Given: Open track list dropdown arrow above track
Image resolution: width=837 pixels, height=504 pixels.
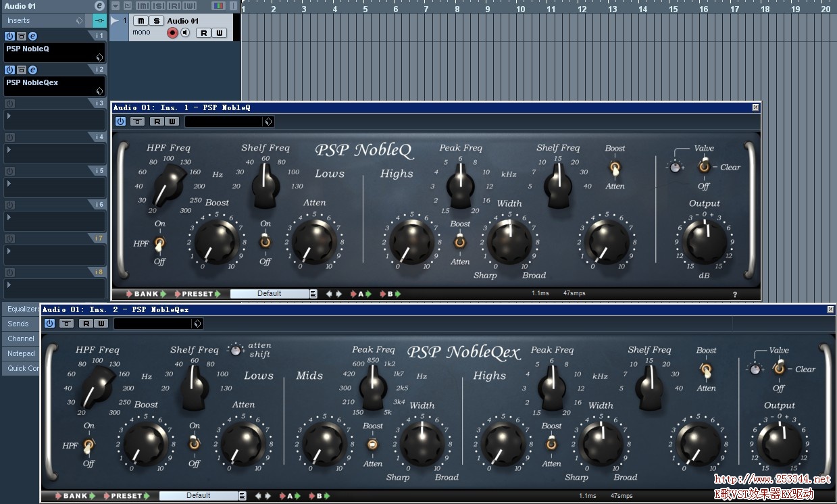Looking at the screenshot, I should (116, 6).
